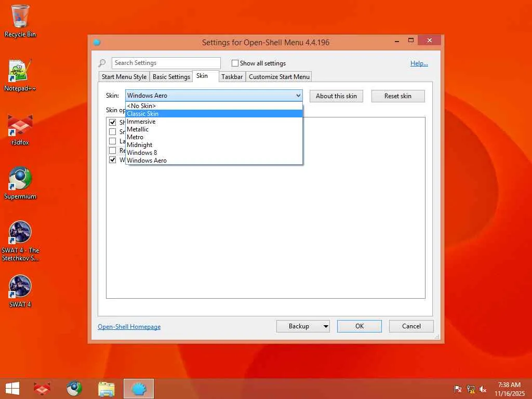Toggle the Show all settings checkbox
Screen dimensions: 532x399
(235, 63)
